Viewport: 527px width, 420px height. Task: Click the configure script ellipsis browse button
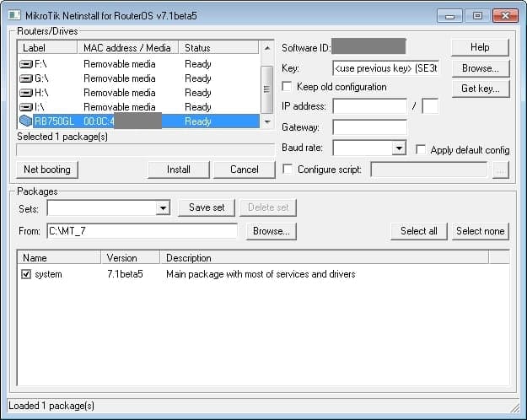(x=501, y=170)
